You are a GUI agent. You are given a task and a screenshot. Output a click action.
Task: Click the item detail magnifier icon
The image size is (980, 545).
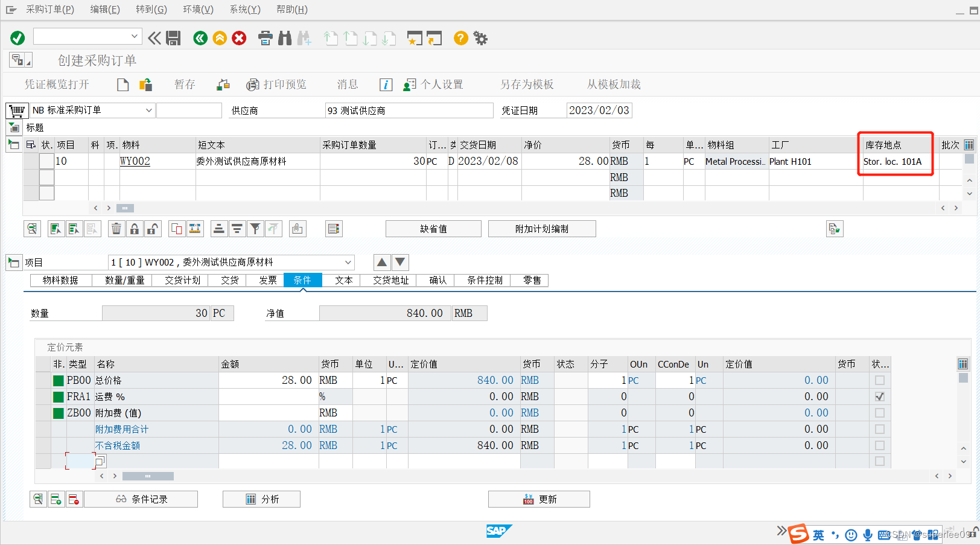point(32,229)
